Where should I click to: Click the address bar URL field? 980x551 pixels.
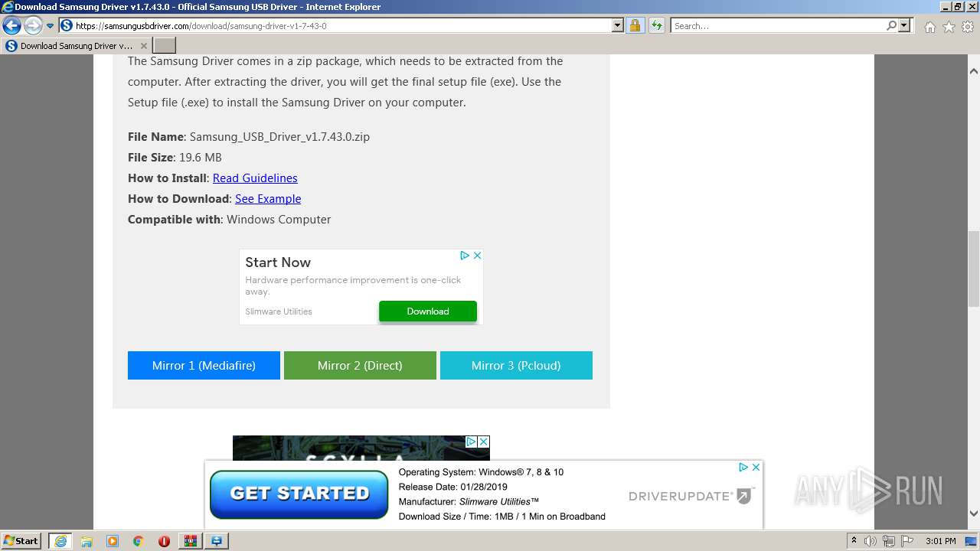[x=334, y=26]
